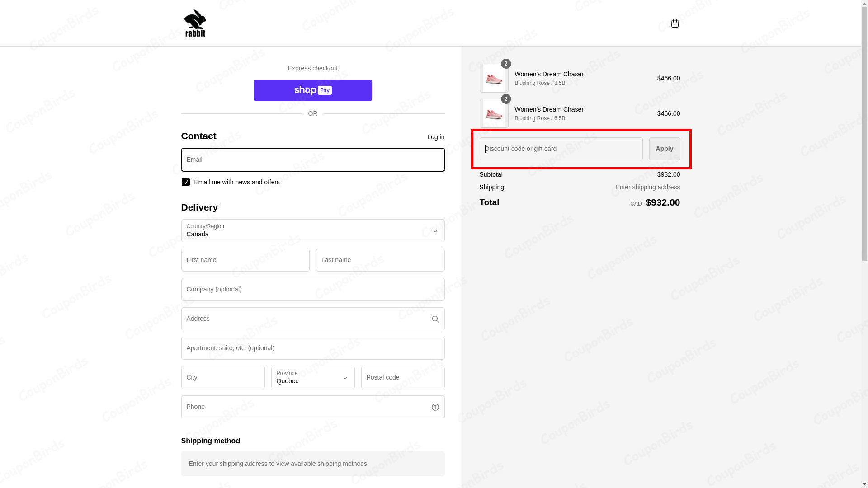Click the Contact section heading
The width and height of the screenshot is (868, 488).
198,136
